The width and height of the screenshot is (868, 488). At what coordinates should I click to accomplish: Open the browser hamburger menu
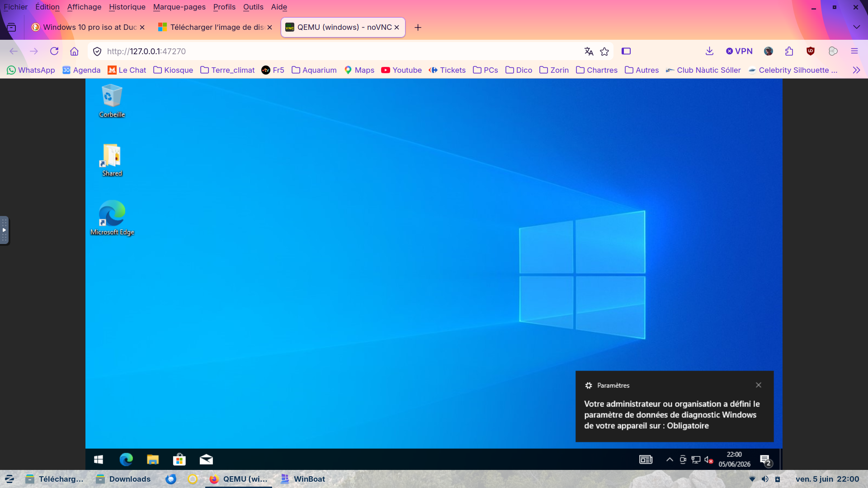(854, 51)
